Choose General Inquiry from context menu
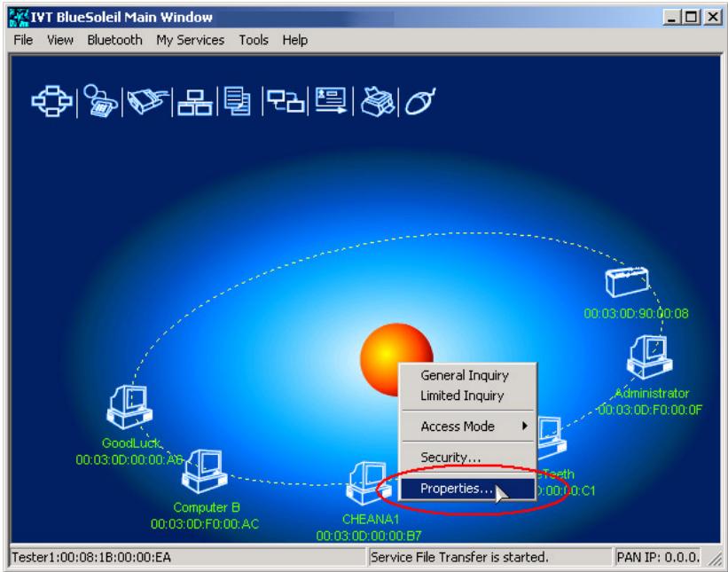The width and height of the screenshot is (728, 572). [x=468, y=375]
